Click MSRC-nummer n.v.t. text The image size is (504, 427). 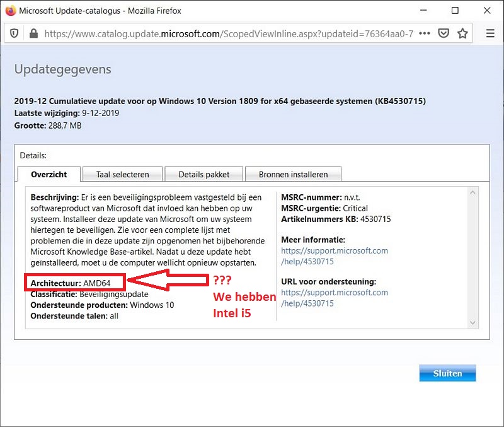pyautogui.click(x=321, y=197)
